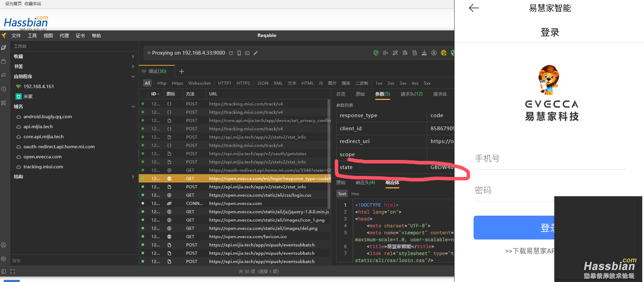Screen dimensions: 644x282
Task: Sort the list by ID column
Action: 155,94
